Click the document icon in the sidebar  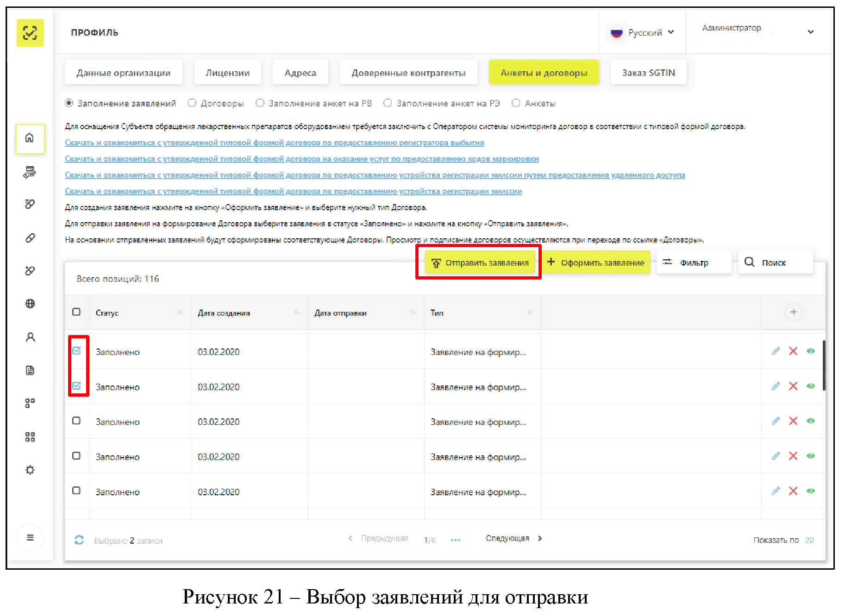(30, 370)
